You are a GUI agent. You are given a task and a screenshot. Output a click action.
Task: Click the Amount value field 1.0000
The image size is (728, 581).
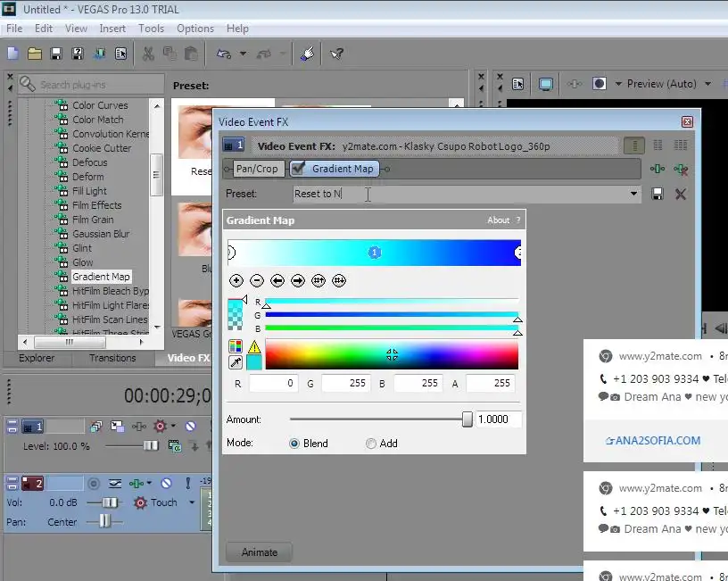click(x=498, y=419)
